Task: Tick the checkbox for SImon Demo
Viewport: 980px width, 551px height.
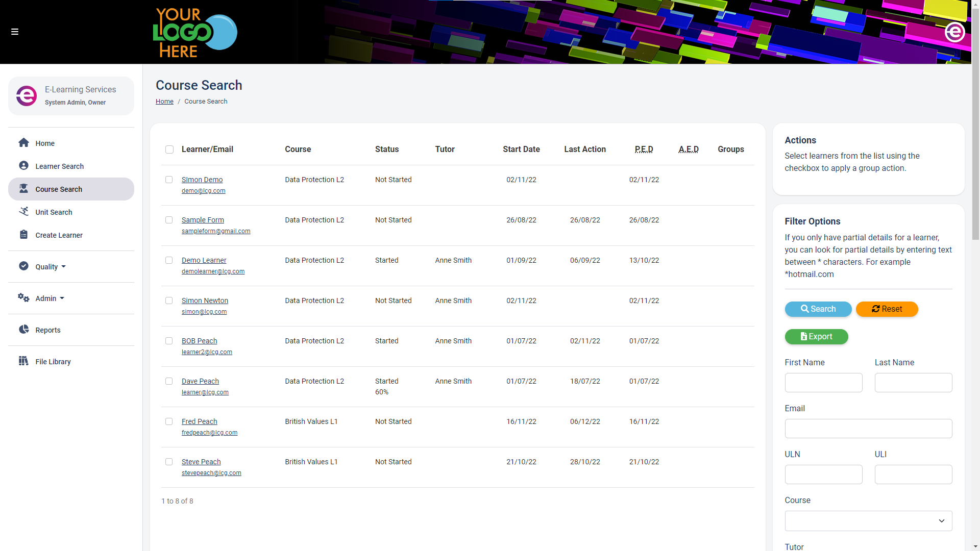Action: [x=169, y=180]
